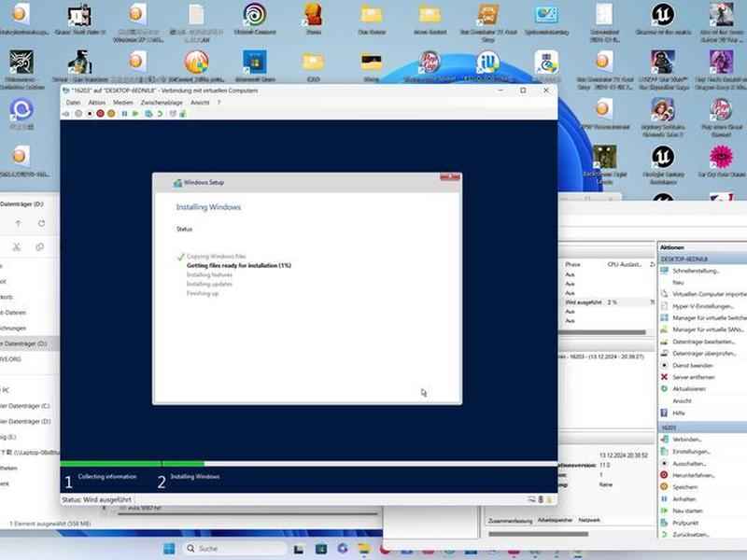Click the Enhanced Session toolbar icon
Screen dimensions: 747x560
[173, 114]
